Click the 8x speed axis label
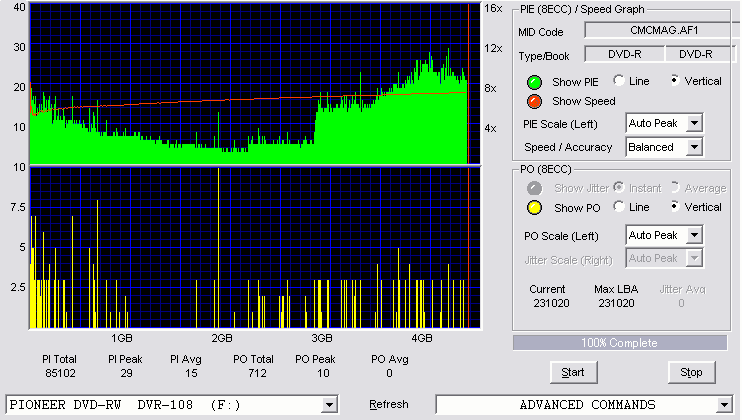742x420 pixels. [x=490, y=88]
